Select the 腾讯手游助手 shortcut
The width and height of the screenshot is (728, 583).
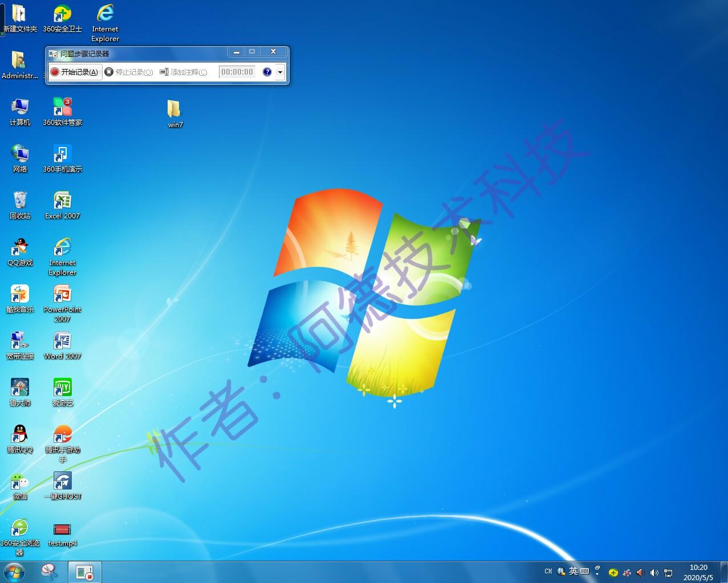(x=62, y=445)
